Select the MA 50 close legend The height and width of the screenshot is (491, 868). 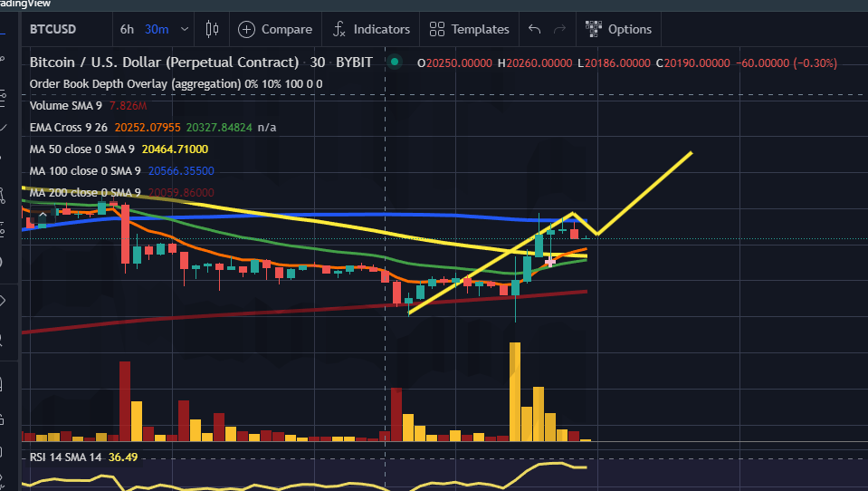[x=82, y=149]
